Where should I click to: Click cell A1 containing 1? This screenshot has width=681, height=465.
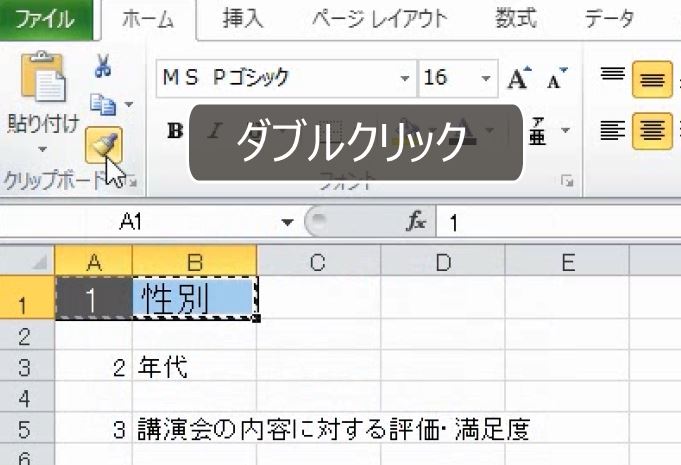point(94,298)
